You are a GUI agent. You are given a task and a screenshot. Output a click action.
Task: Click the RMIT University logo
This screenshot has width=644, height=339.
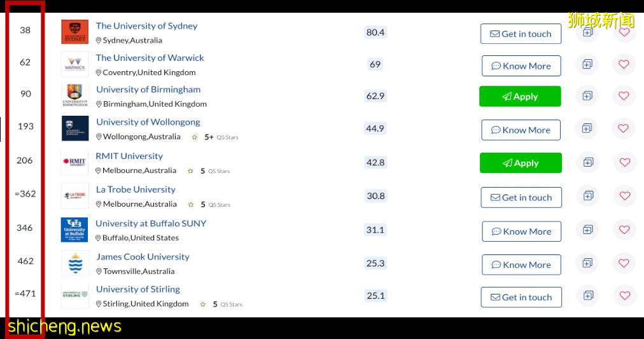pos(74,162)
